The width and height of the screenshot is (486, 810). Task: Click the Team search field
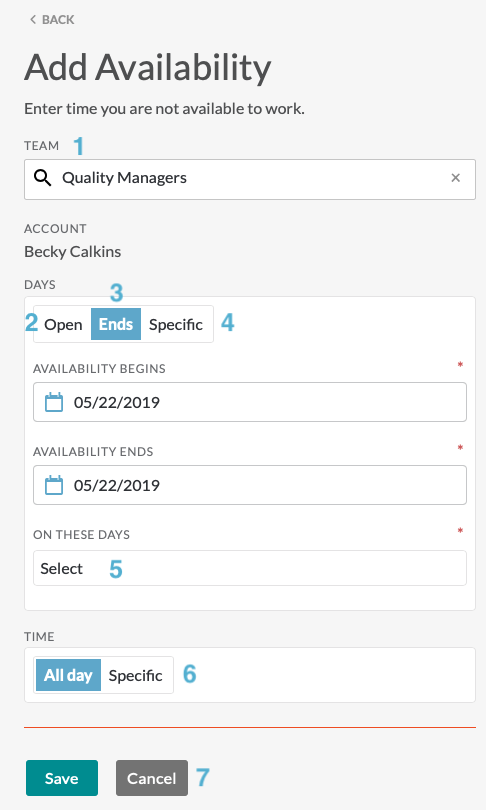tap(249, 179)
